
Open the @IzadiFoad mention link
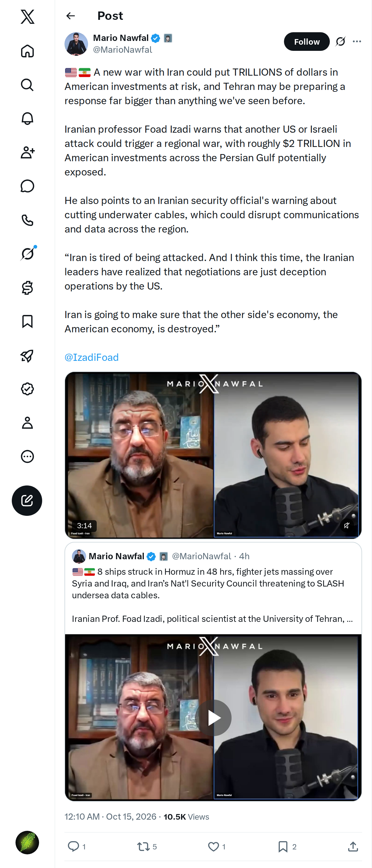pos(92,357)
